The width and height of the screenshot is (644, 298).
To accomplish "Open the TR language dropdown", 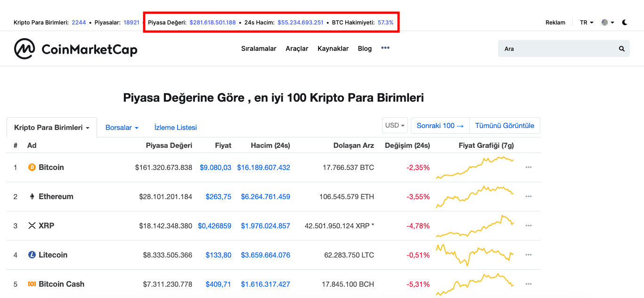I will pos(587,22).
